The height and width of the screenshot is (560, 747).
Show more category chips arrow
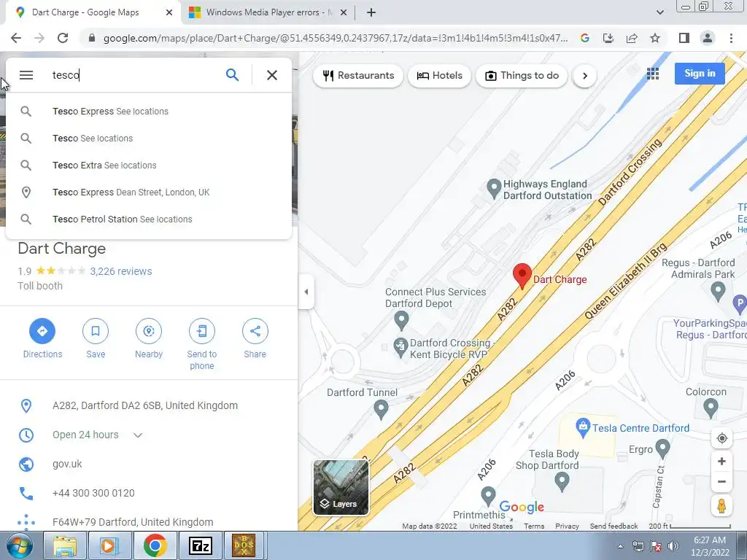[x=584, y=76]
